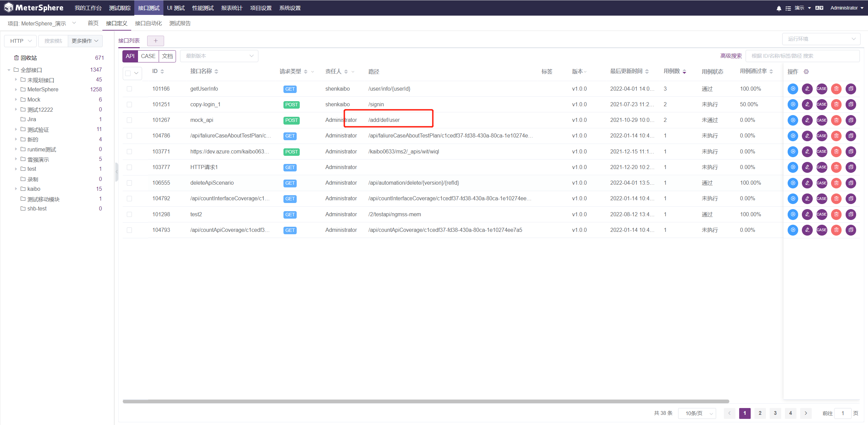Run the getUserInfo API with play icon
The height and width of the screenshot is (425, 868).
(792, 89)
